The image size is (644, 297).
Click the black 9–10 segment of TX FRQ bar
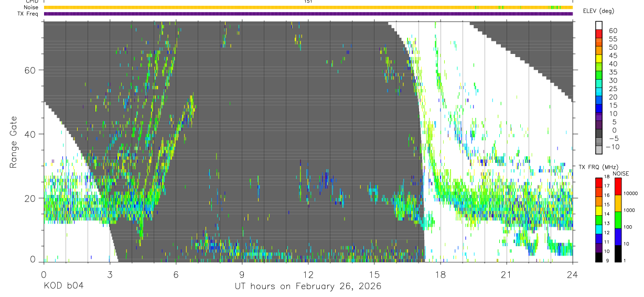click(599, 257)
